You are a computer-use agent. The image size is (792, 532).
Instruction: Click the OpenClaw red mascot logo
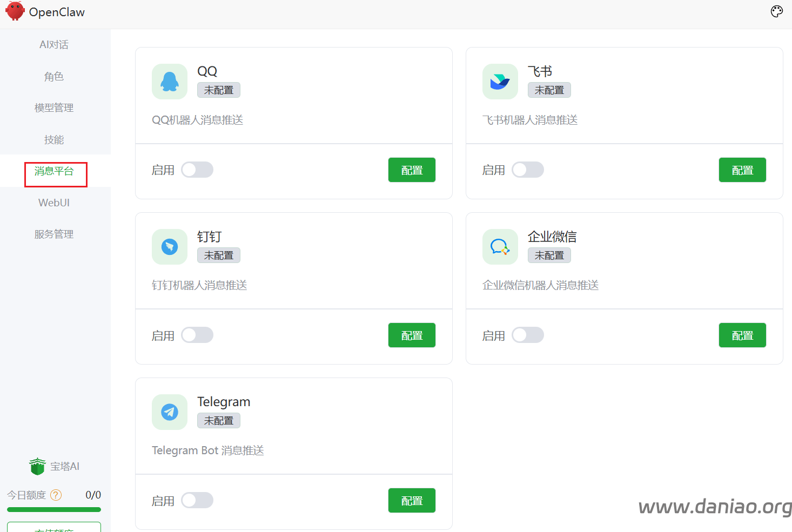pos(15,11)
